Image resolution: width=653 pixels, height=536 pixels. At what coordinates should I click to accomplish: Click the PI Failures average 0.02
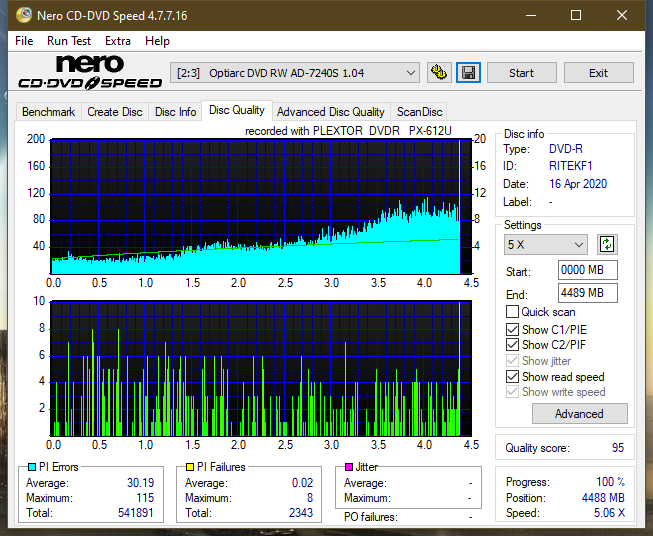point(302,483)
